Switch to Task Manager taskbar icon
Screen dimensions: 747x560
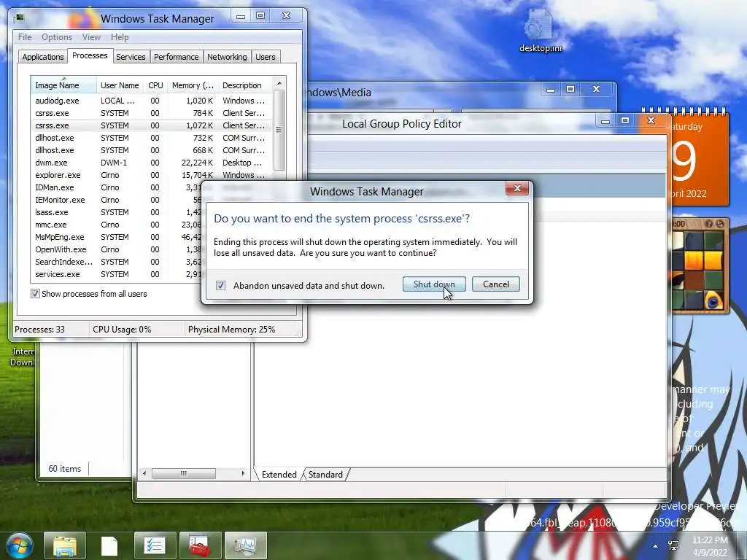point(245,545)
